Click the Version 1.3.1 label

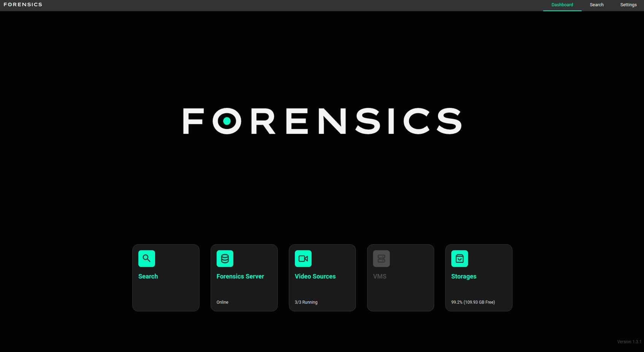[628, 341]
